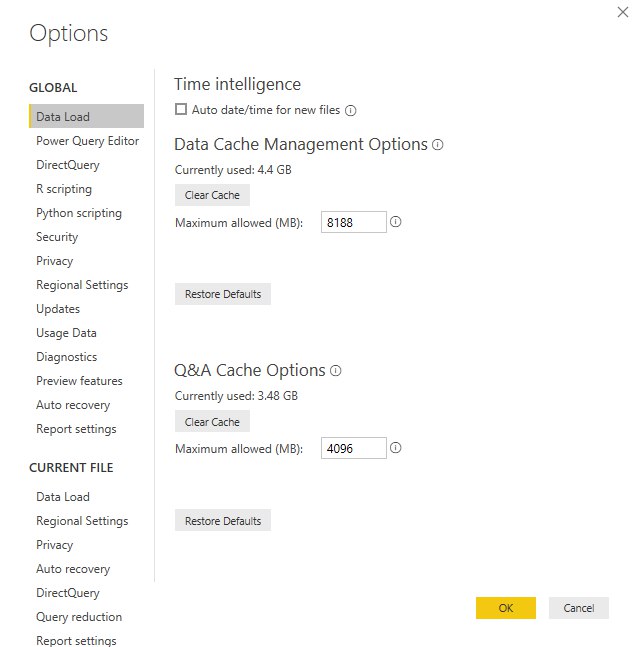The height and width of the screenshot is (647, 639).
Task: Click the Data Cache maximum allowed field 8188
Action: pos(354,222)
